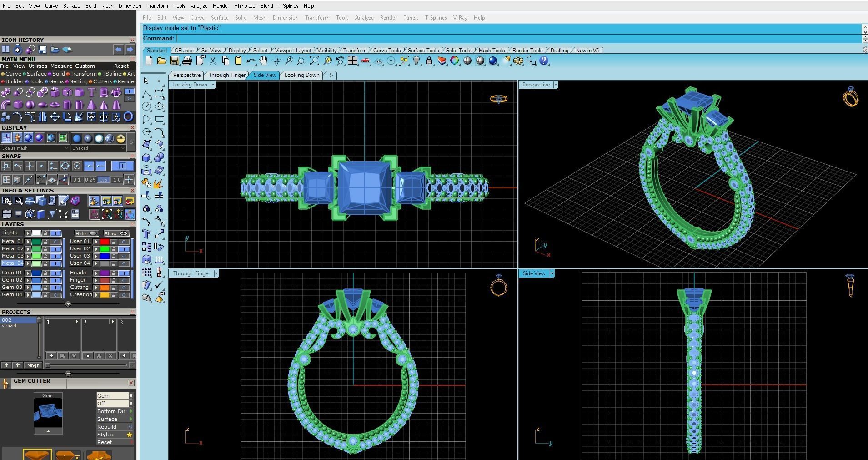Click the gold polished sphere display icon
This screenshot has width=868, height=460.
(x=120, y=138)
